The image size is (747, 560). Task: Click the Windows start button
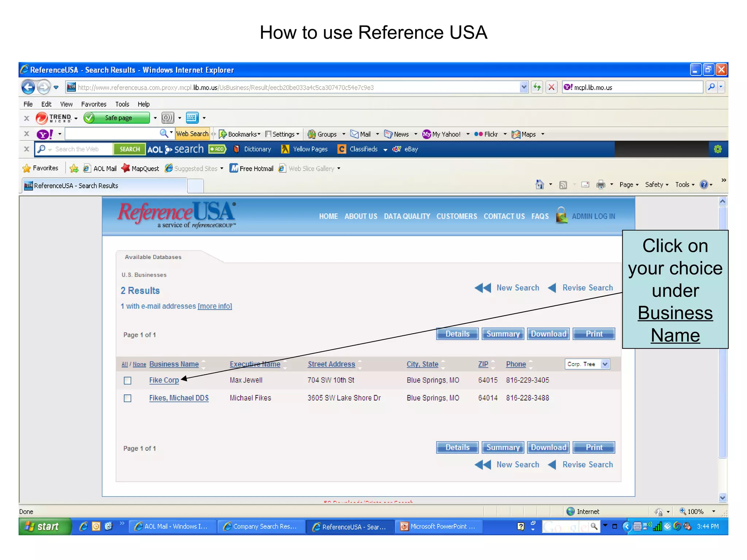tap(44, 526)
